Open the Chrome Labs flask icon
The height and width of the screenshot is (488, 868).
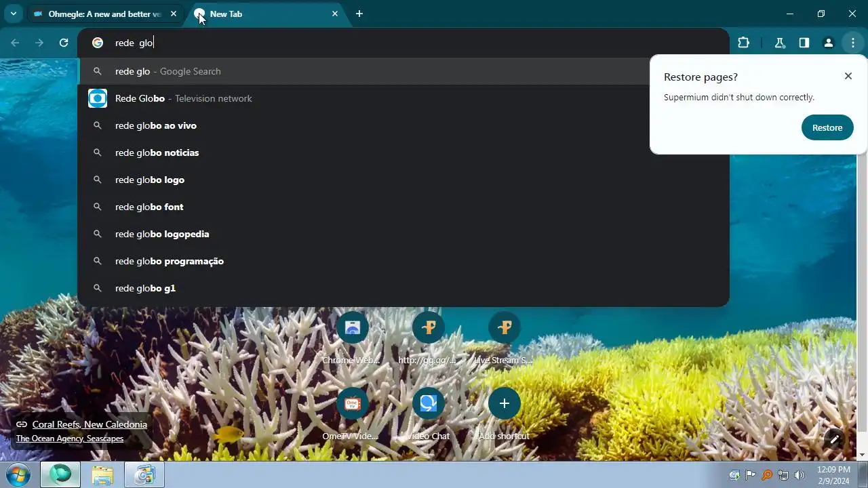coord(780,43)
